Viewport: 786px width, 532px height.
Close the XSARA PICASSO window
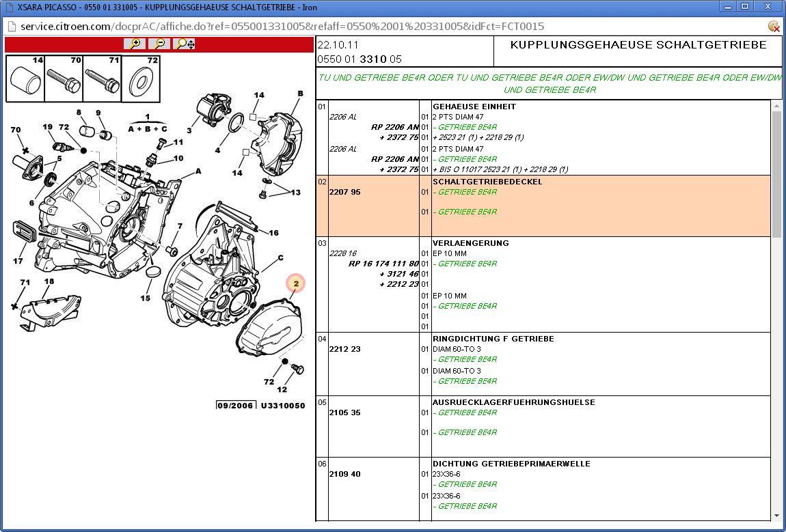768,7
